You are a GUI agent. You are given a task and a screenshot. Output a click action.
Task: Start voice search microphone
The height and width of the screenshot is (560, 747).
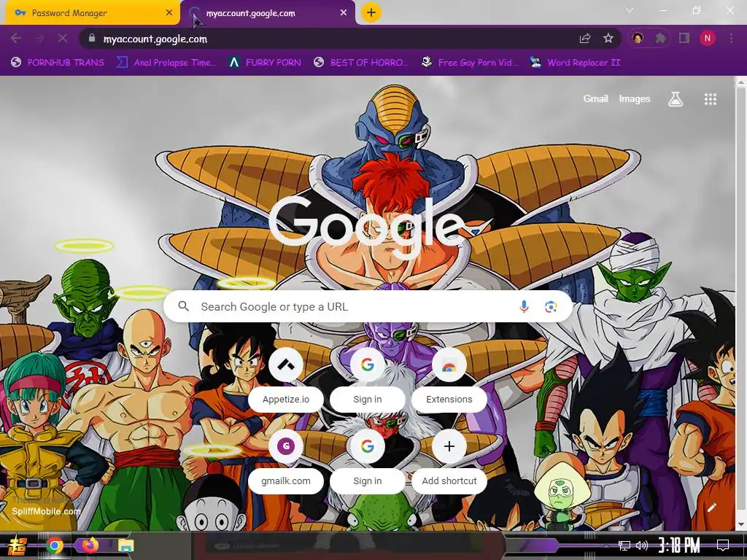(x=524, y=307)
